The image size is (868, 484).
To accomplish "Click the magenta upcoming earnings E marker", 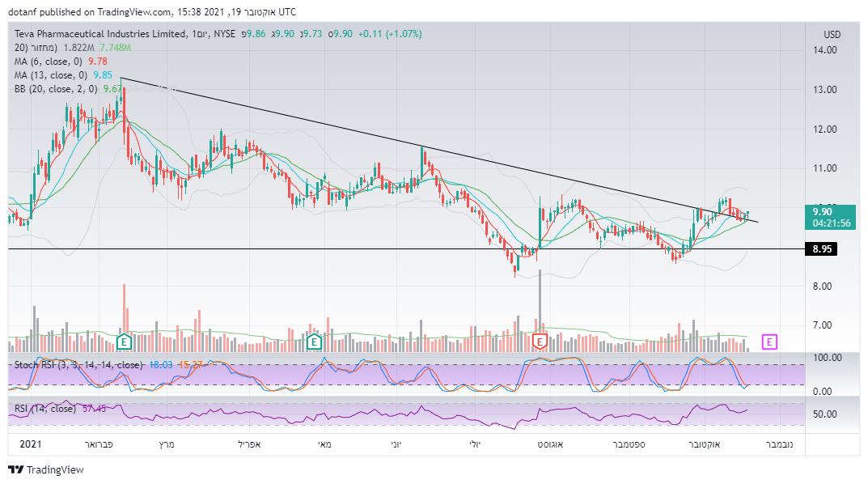I will [769, 342].
